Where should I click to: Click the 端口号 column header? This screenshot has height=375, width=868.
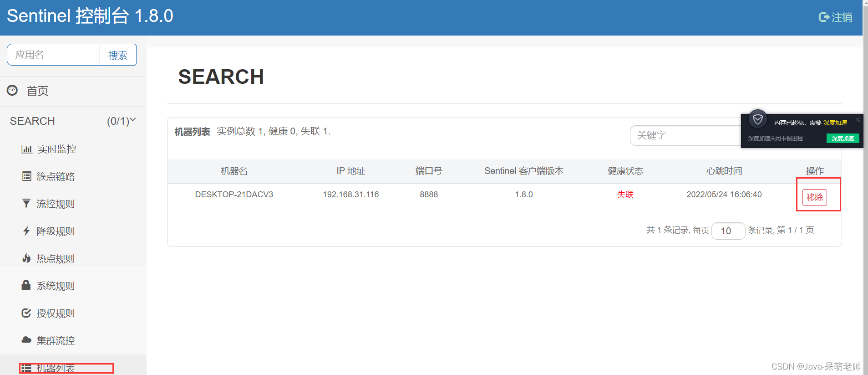(x=429, y=171)
